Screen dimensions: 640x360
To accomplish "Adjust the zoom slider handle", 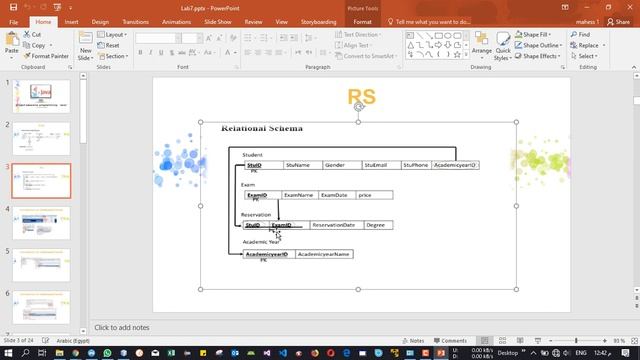I will (x=576, y=340).
